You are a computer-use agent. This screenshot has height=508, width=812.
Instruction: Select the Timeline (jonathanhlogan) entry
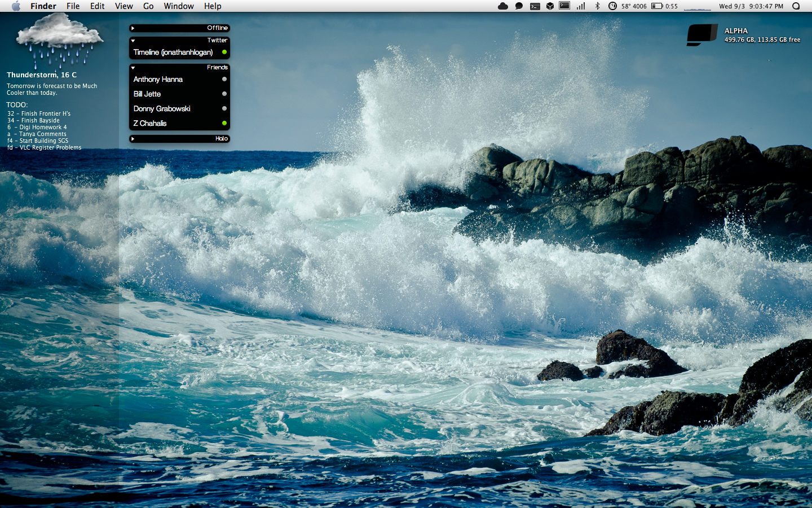[x=173, y=52]
